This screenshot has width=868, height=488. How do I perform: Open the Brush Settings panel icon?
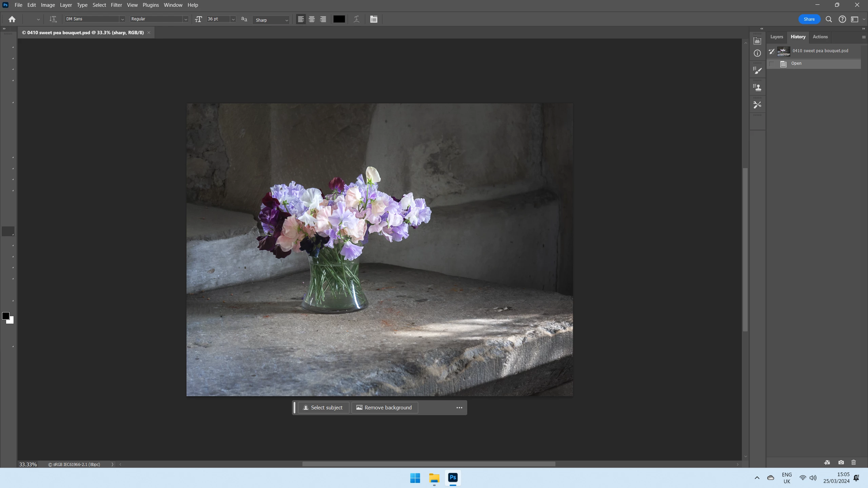(x=757, y=70)
